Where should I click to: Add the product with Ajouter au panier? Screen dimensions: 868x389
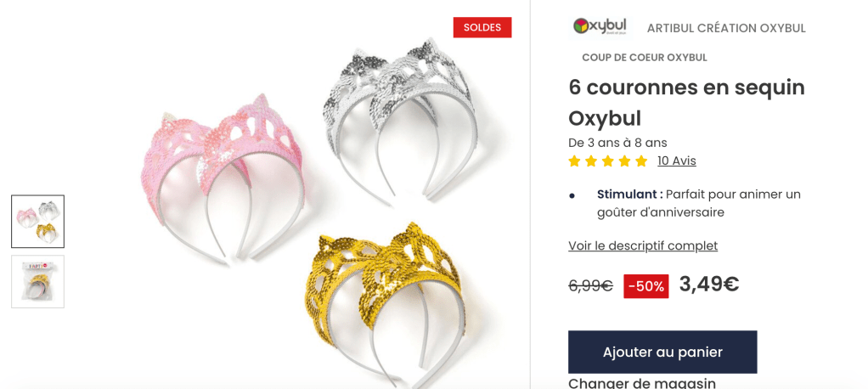[x=662, y=352]
